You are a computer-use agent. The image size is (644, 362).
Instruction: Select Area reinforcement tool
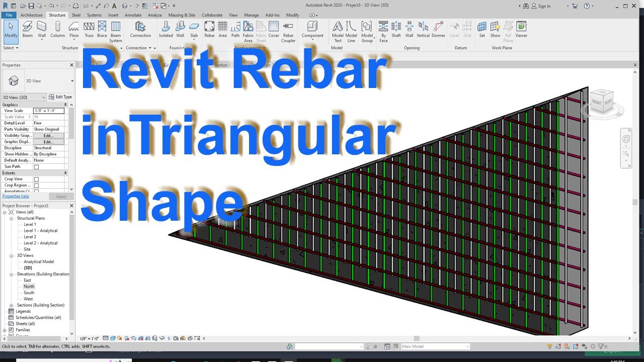pos(222,30)
